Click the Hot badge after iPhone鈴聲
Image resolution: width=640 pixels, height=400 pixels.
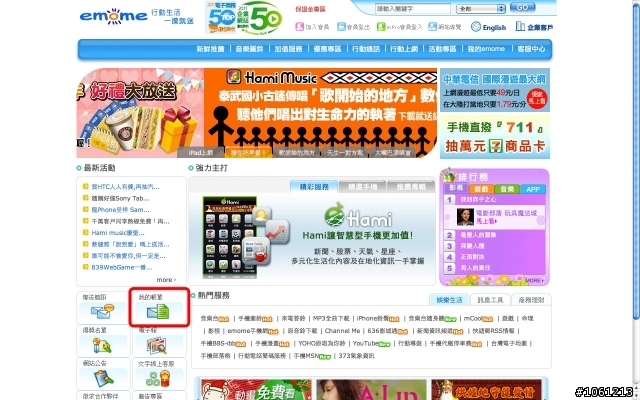tap(393, 319)
